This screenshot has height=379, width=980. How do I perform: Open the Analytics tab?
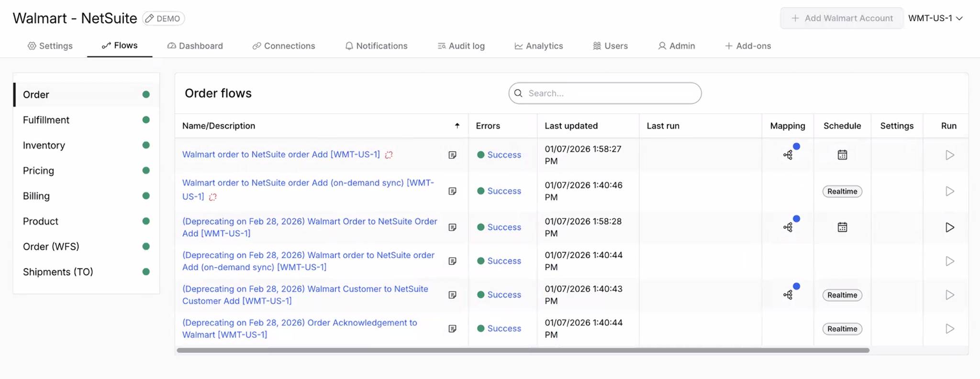(539, 46)
